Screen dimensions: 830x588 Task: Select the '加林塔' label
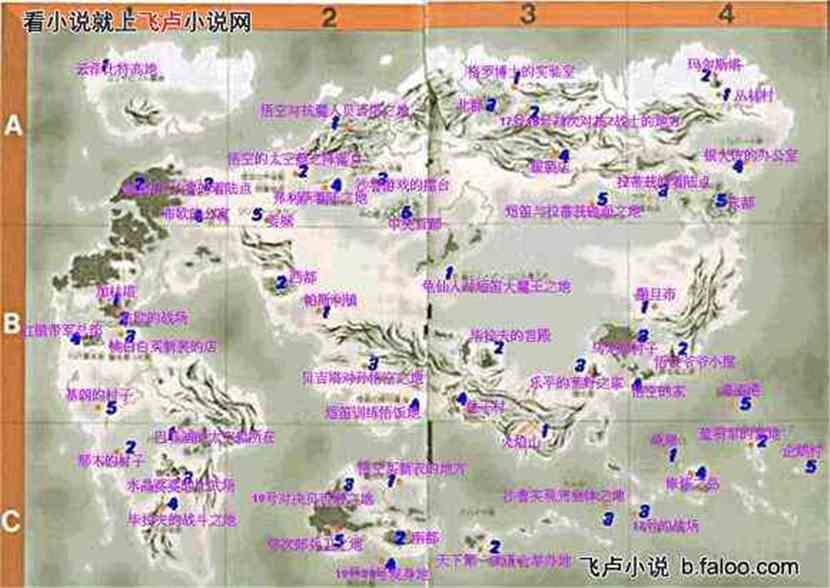click(x=116, y=291)
